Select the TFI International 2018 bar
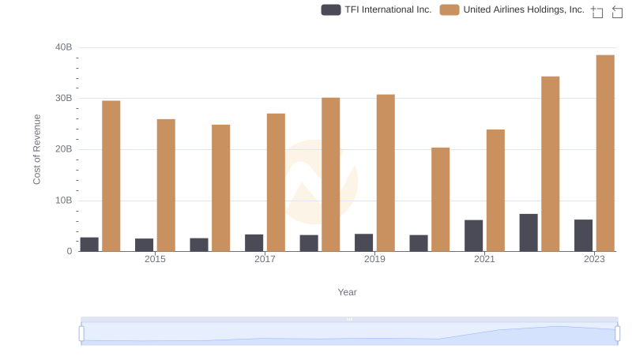632x364 pixels. coord(309,244)
